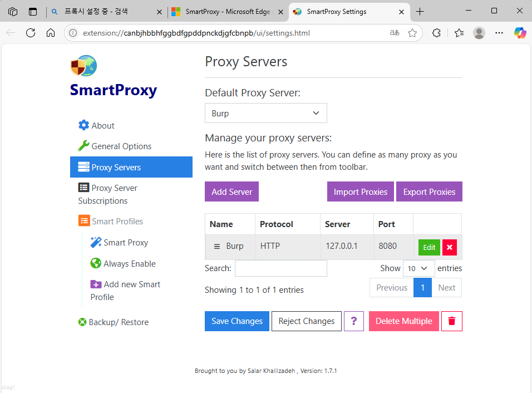Open the Smart Proxy profile

coord(119,243)
